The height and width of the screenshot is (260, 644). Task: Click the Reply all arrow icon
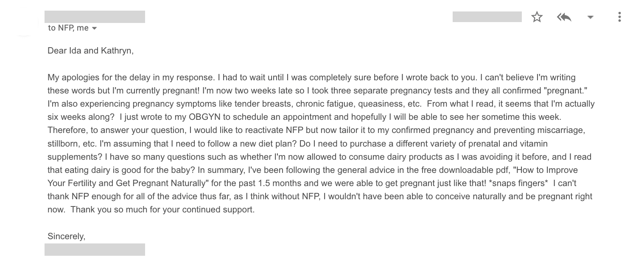click(x=564, y=17)
